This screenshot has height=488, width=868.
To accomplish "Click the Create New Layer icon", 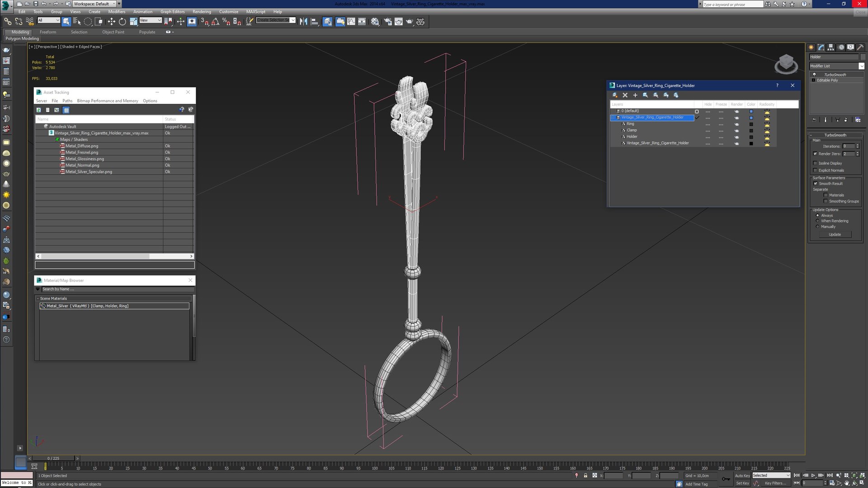I will 615,95.
